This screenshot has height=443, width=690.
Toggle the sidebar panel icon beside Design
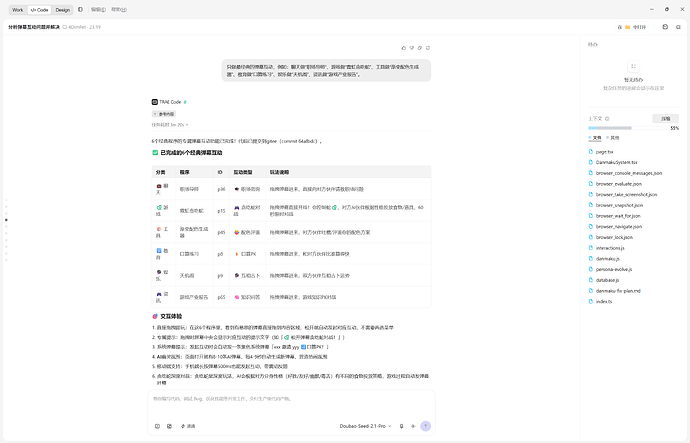[x=80, y=9]
